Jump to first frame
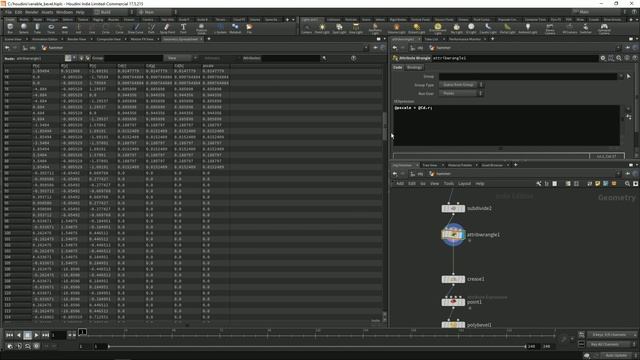Viewport: 640px width, 360px height. tap(9, 335)
